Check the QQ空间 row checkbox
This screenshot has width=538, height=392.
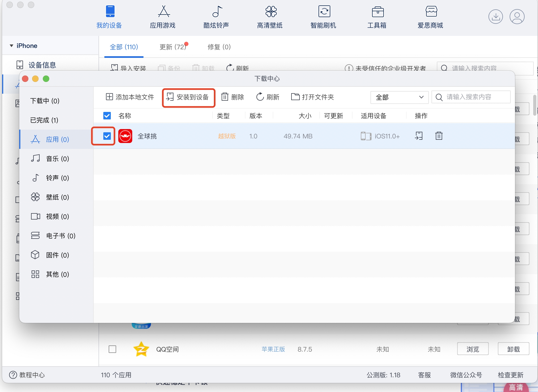[112, 349]
